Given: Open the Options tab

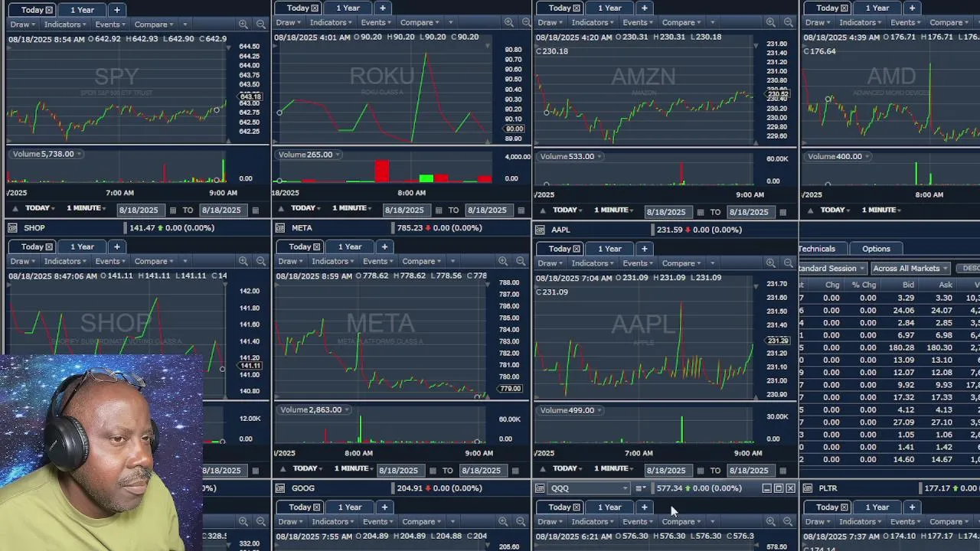Looking at the screenshot, I should click(876, 249).
